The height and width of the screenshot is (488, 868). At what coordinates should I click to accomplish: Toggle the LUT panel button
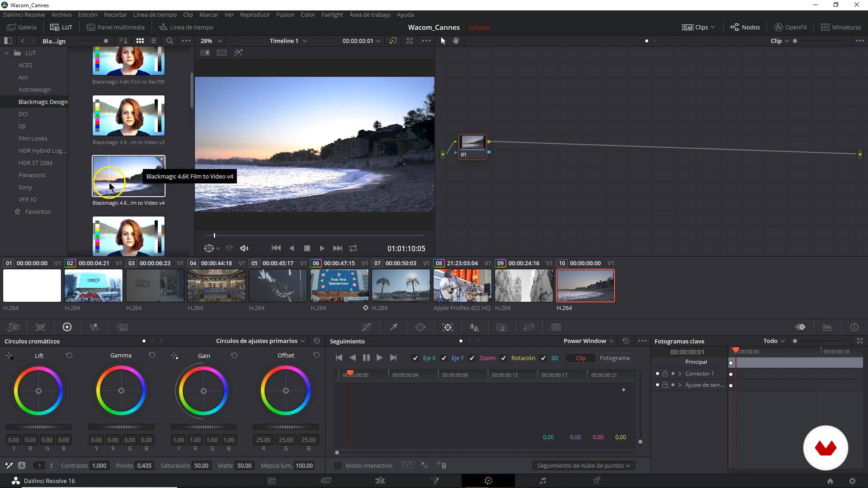[61, 27]
